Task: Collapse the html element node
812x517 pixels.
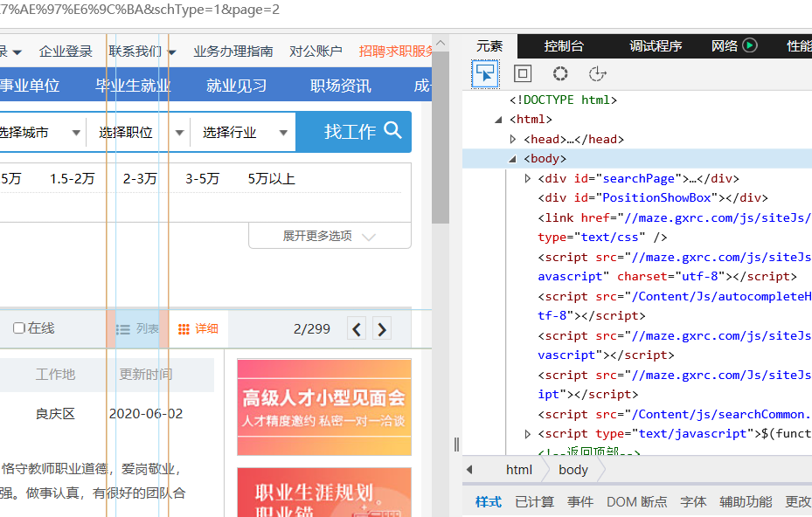Action: tap(499, 120)
